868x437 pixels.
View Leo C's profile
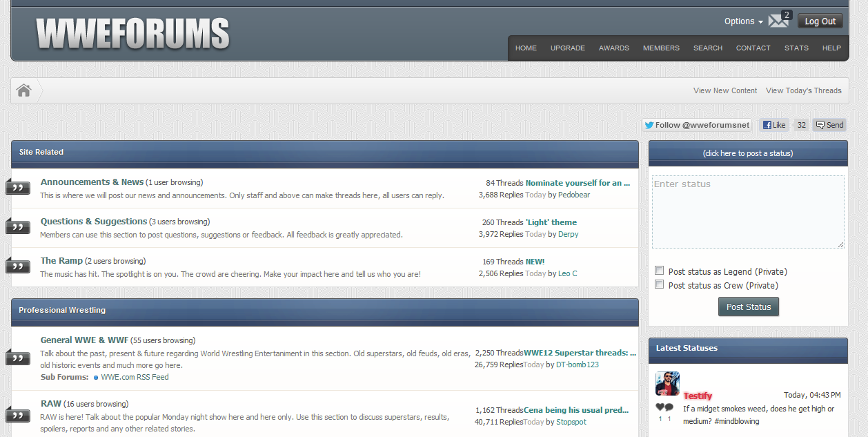568,273
